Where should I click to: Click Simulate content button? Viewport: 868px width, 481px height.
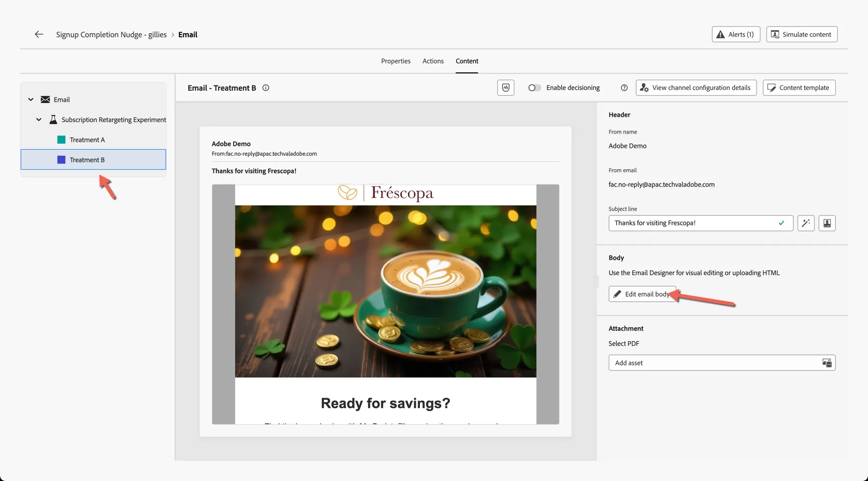(x=802, y=34)
